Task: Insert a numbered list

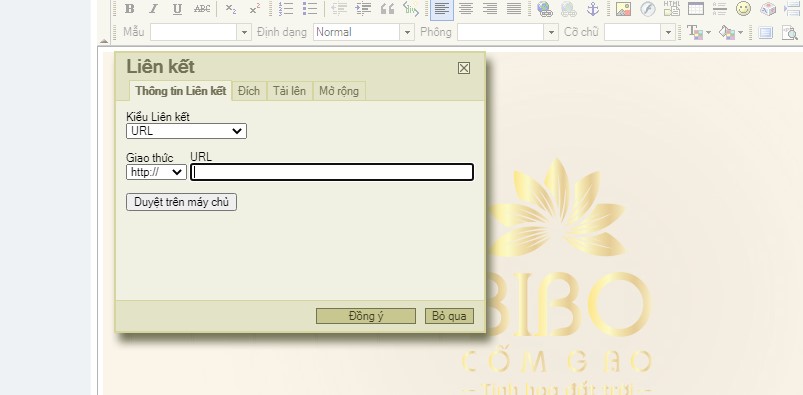Action: (285, 9)
